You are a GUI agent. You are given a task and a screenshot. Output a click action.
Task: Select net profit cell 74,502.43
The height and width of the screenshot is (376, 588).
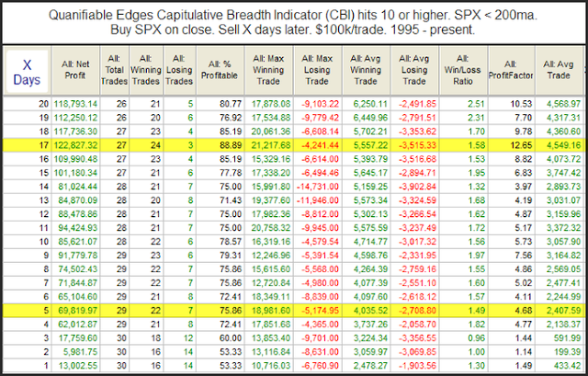pyautogui.click(x=77, y=269)
